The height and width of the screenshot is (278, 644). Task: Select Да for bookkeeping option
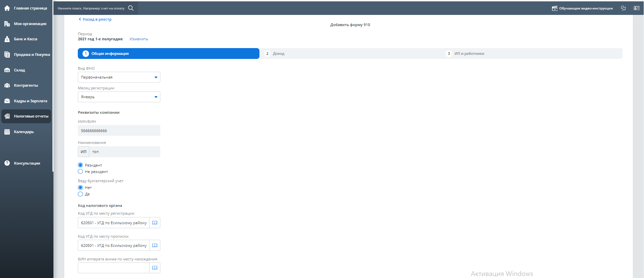click(x=80, y=194)
